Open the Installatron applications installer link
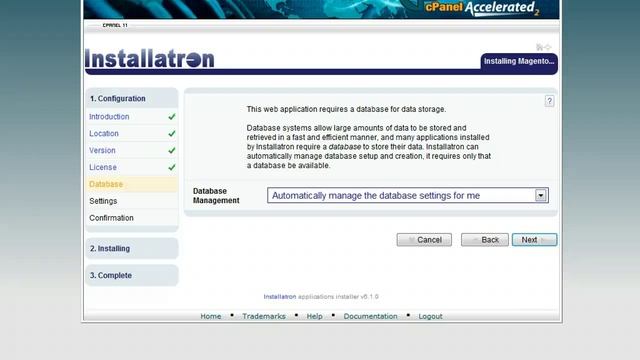The width and height of the screenshot is (640, 360). click(280, 297)
